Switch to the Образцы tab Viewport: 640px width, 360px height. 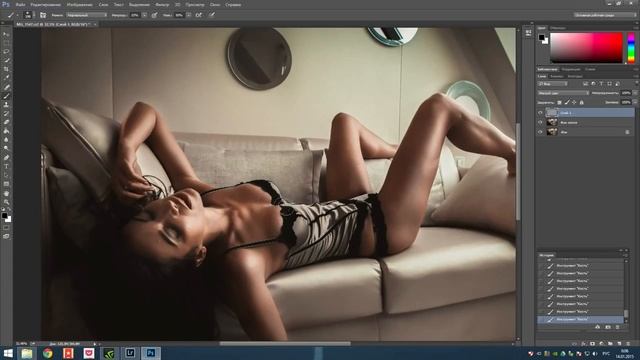[x=558, y=28]
